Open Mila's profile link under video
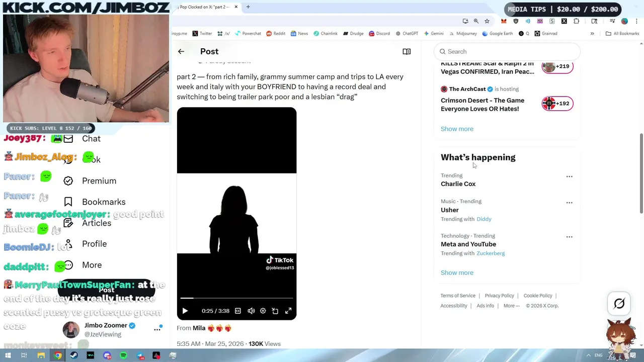Image resolution: width=644 pixels, height=362 pixels. (199, 328)
